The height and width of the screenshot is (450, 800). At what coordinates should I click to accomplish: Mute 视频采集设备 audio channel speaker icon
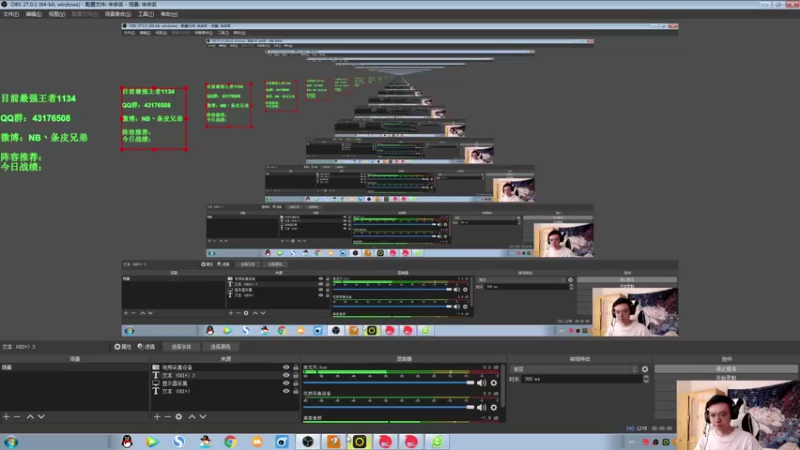[481, 407]
